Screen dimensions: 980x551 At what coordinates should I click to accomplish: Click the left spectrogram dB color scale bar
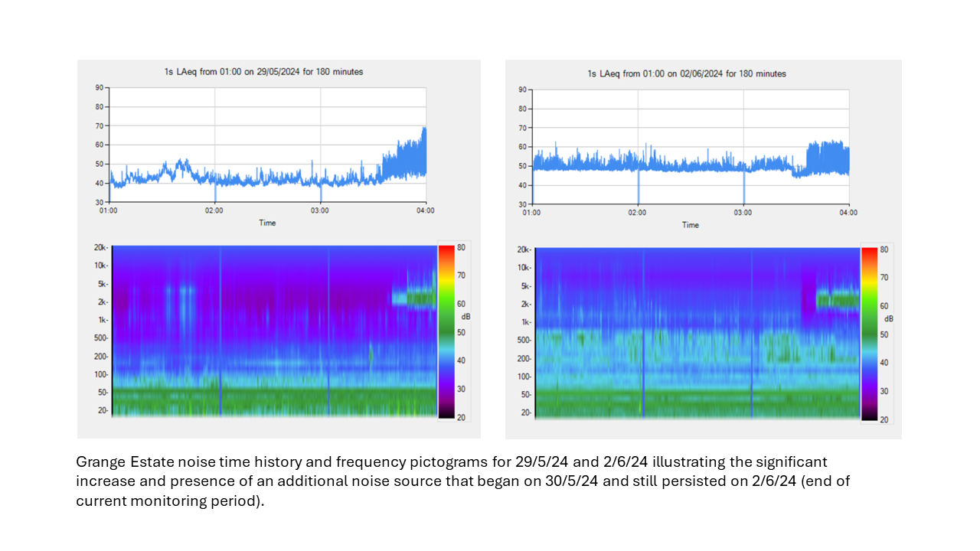(446, 331)
